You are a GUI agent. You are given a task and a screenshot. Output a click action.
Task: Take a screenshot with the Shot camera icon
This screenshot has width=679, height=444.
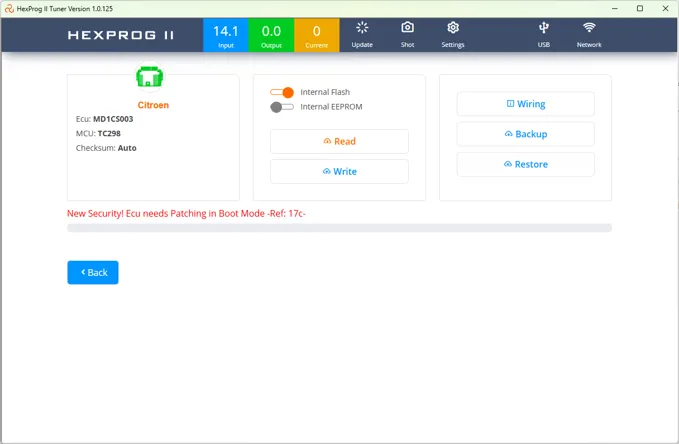tap(407, 28)
